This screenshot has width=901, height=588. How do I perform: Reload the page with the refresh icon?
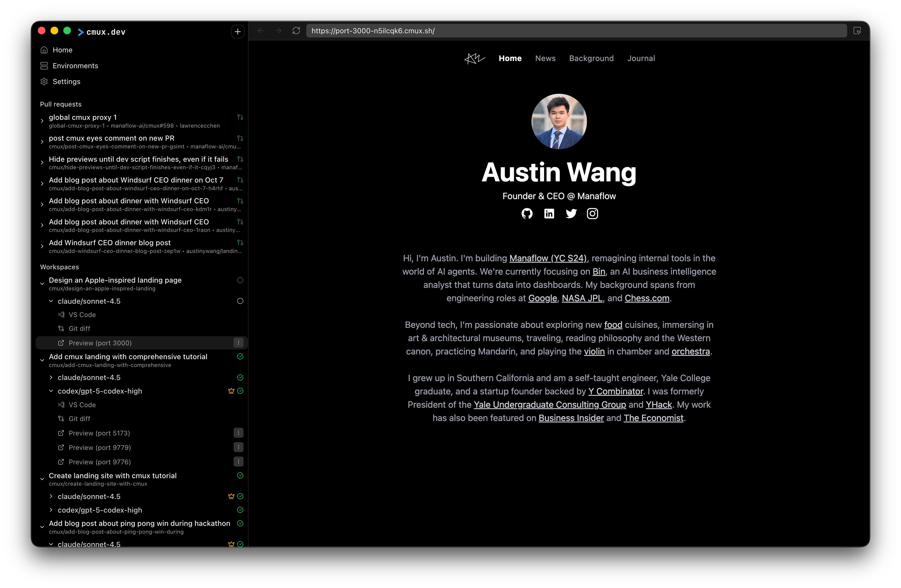[297, 31]
